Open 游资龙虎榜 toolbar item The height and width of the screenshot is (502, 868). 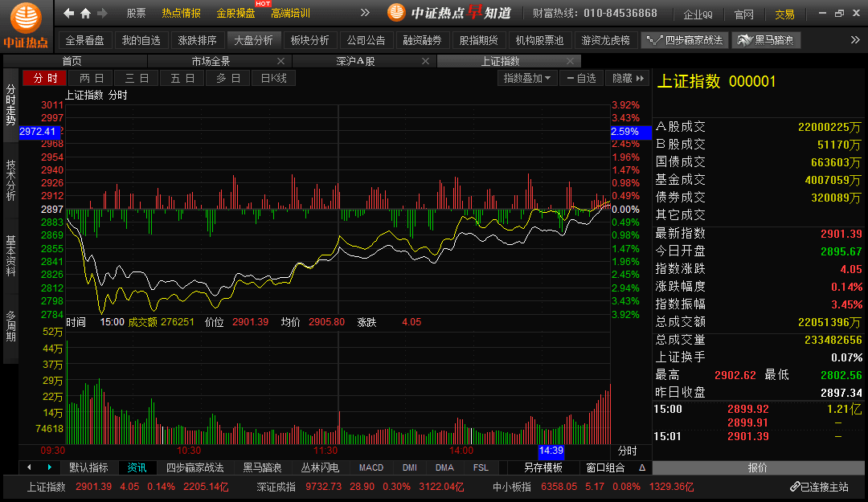tap(606, 40)
